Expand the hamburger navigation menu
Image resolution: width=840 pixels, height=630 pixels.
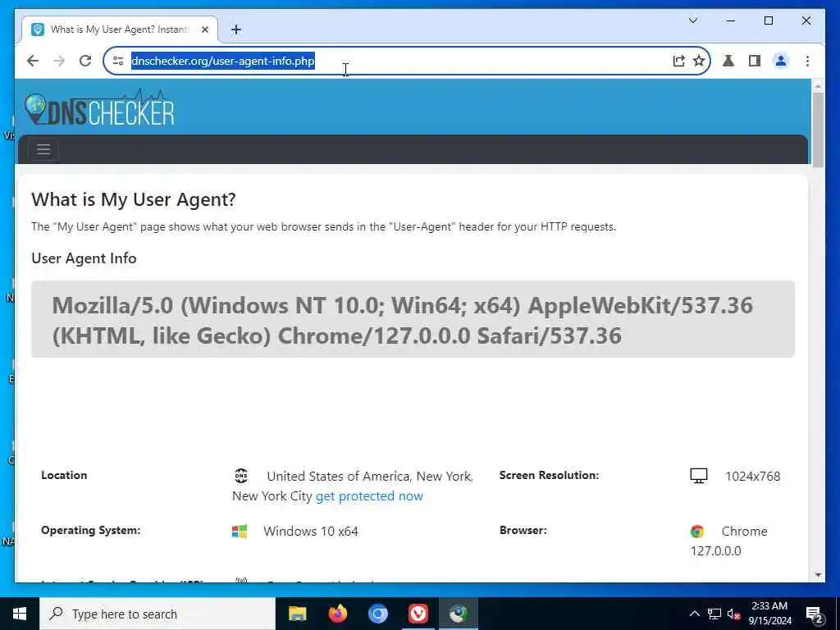(x=43, y=149)
